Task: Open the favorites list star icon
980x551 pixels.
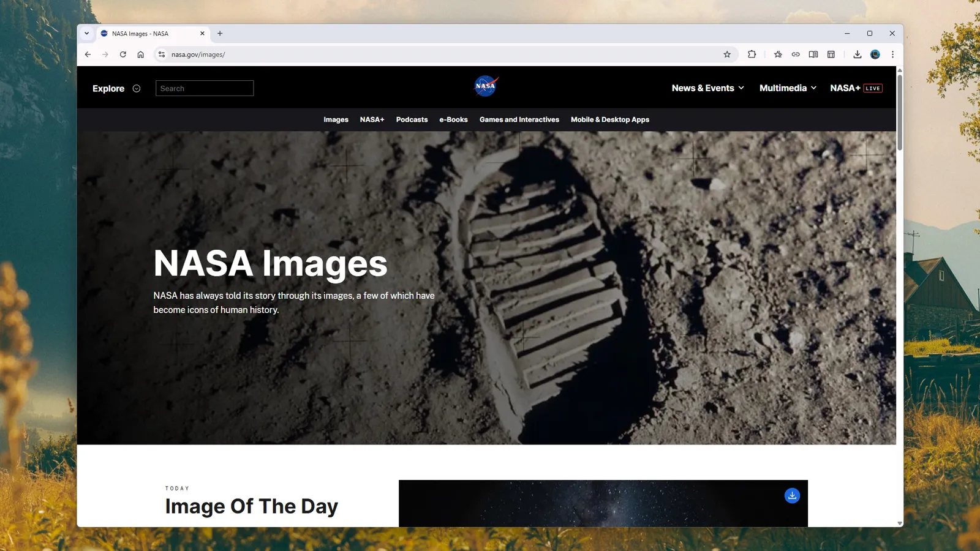Action: (x=778, y=54)
